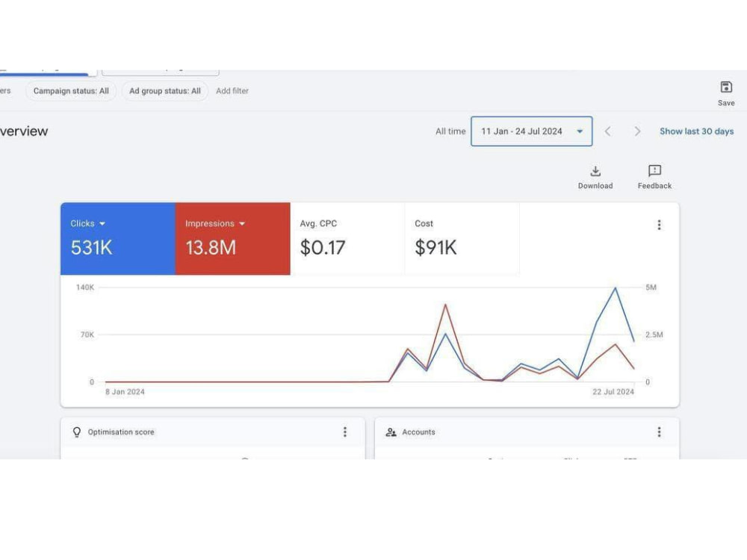Expand the Clicks metric dropdown

tap(102, 224)
